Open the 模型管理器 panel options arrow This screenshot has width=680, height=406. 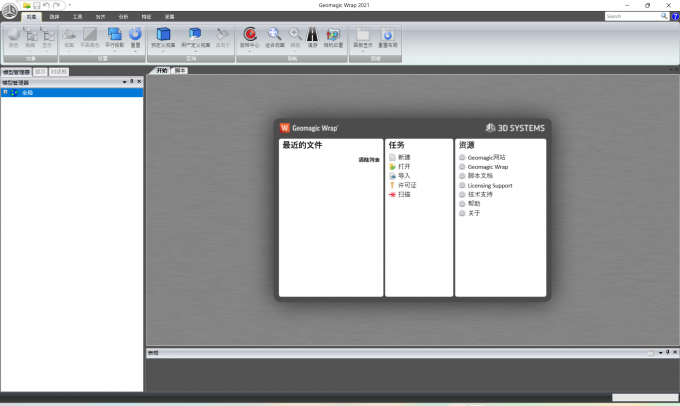124,82
